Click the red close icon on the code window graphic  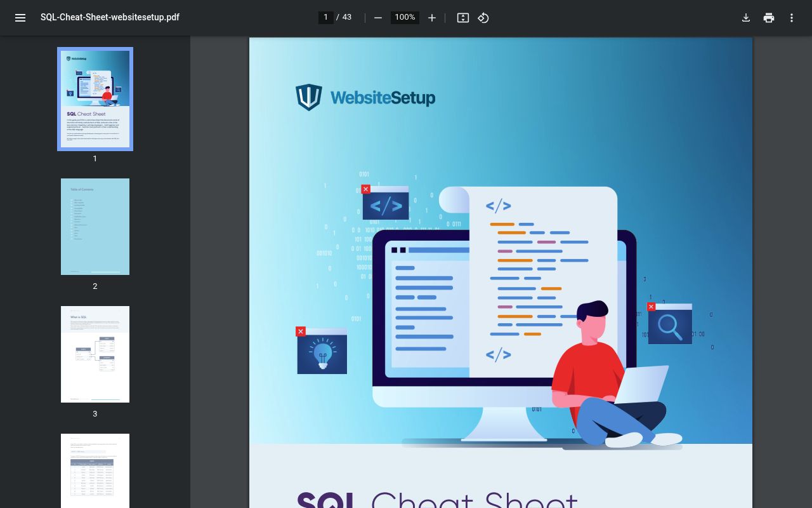pyautogui.click(x=365, y=189)
